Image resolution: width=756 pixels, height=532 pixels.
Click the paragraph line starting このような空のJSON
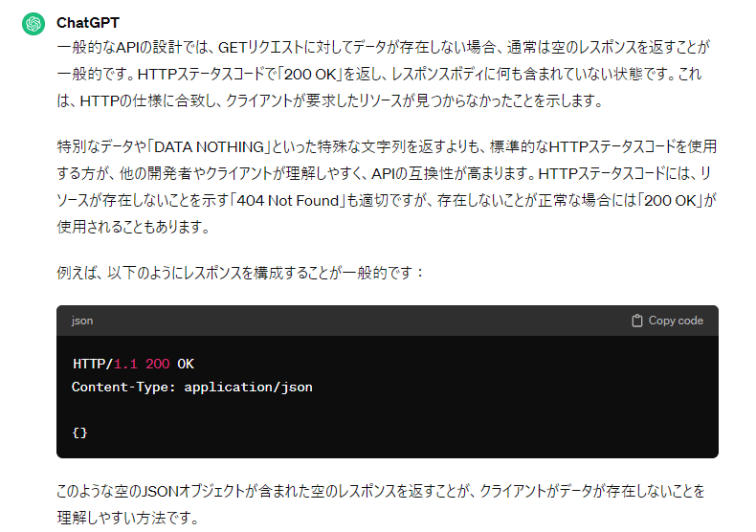(x=381, y=491)
